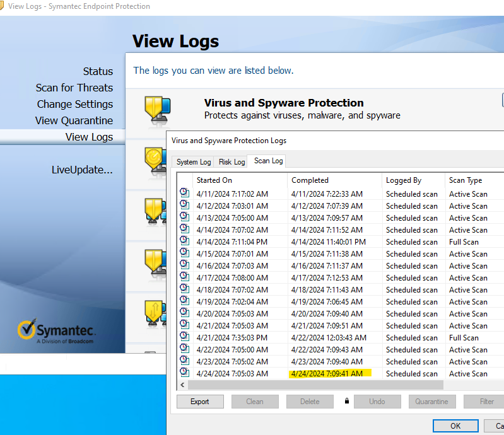Select scan icon for 4/24/2024 7:05:03 AM row
The width and height of the screenshot is (504, 435).
tap(184, 373)
